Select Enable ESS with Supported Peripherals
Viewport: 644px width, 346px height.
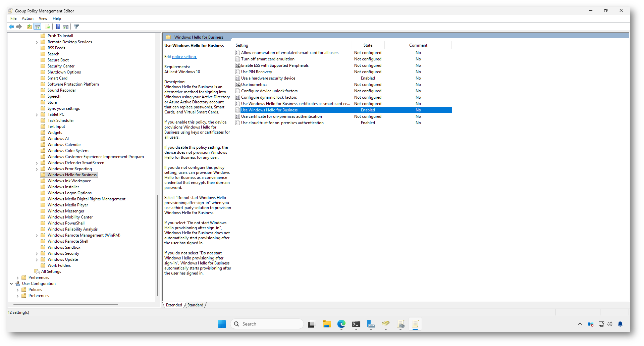pos(275,65)
